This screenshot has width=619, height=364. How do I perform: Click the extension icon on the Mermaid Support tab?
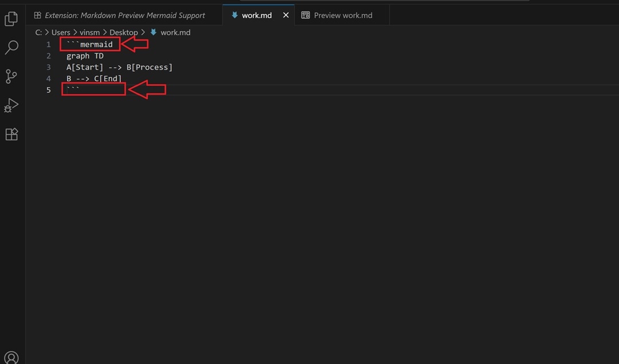(37, 15)
